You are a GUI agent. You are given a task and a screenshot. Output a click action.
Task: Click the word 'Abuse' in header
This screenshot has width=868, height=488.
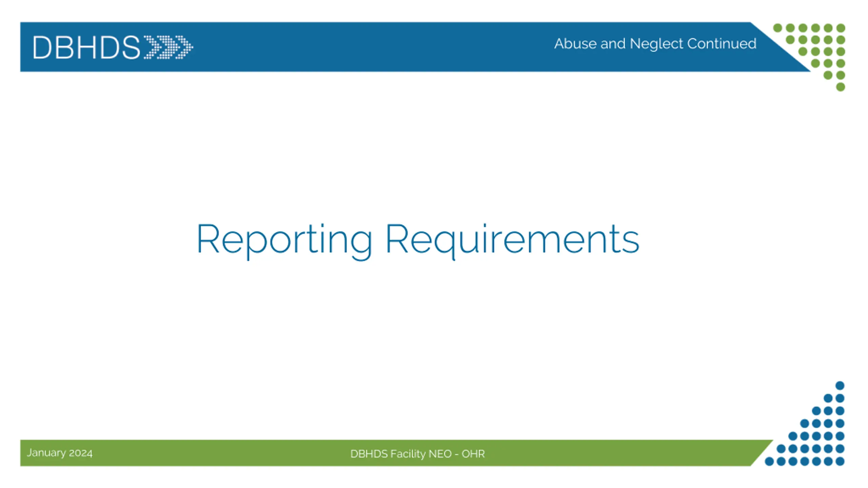[575, 44]
